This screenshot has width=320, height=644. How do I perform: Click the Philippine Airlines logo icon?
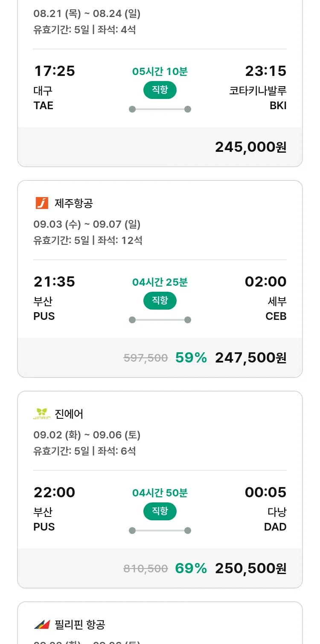coord(42,625)
